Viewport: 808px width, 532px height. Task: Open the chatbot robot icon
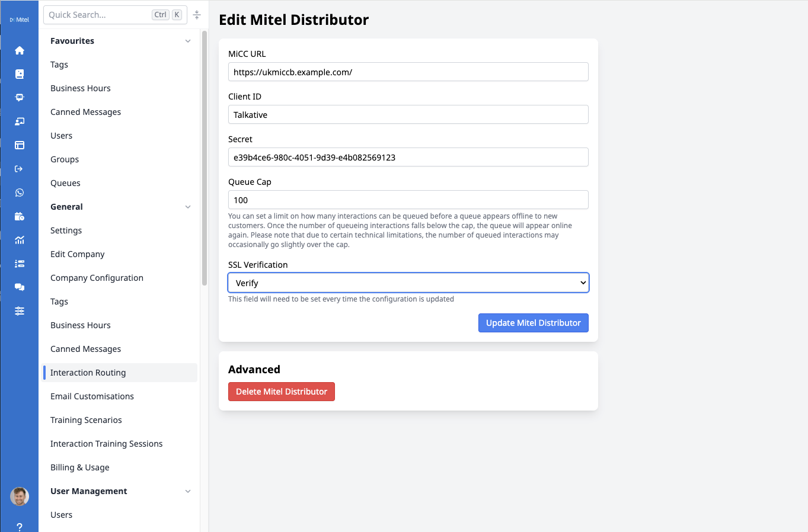coord(20,98)
